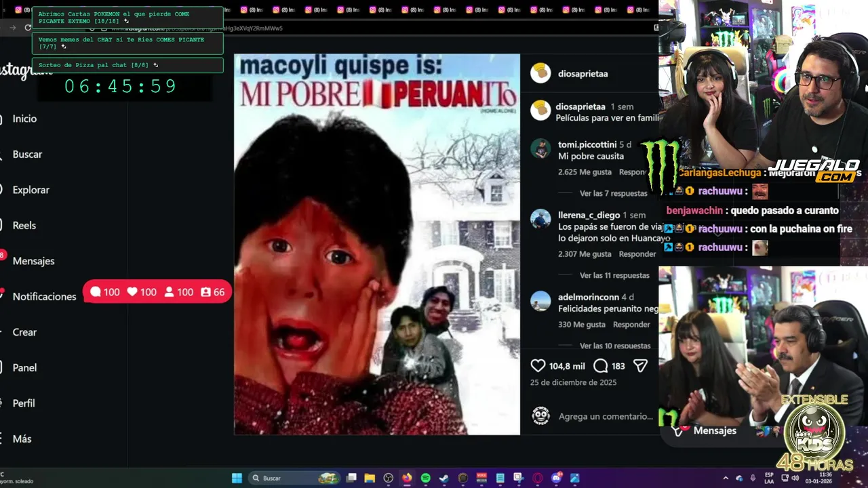Open Notificaciones in Instagram sidebar
868x488 pixels.
click(x=44, y=296)
